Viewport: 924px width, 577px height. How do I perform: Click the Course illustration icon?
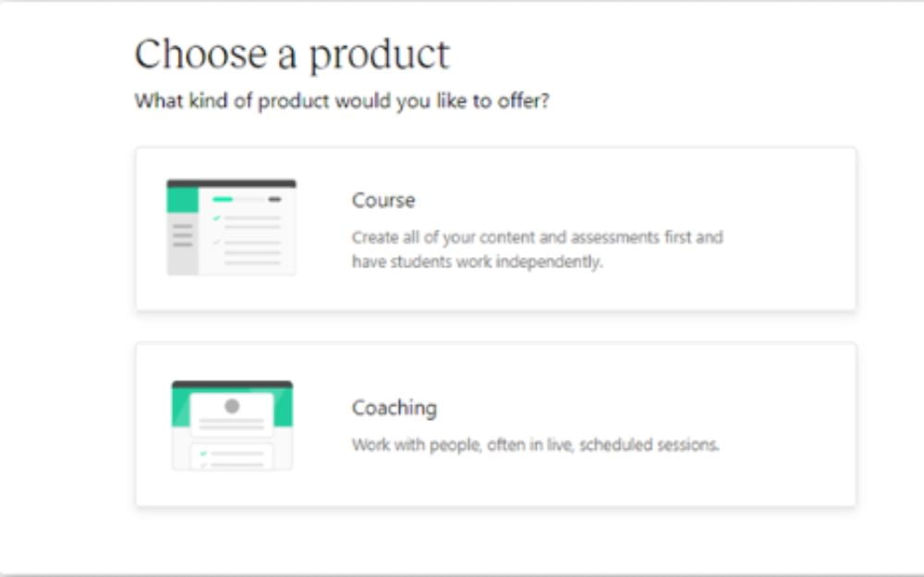(232, 227)
